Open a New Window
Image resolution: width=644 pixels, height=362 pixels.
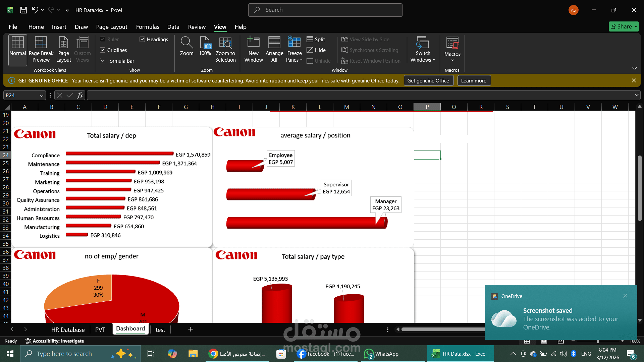(254, 50)
